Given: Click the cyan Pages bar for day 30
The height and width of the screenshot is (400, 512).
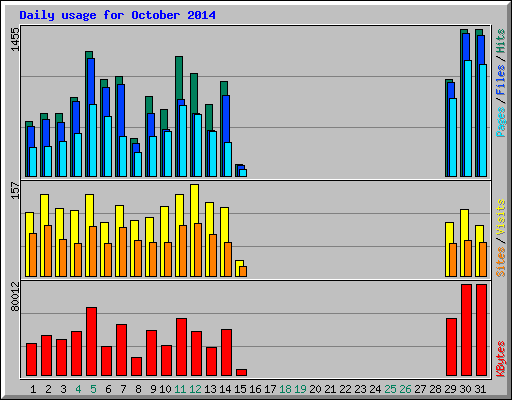Looking at the screenshot, I should 468,118.
